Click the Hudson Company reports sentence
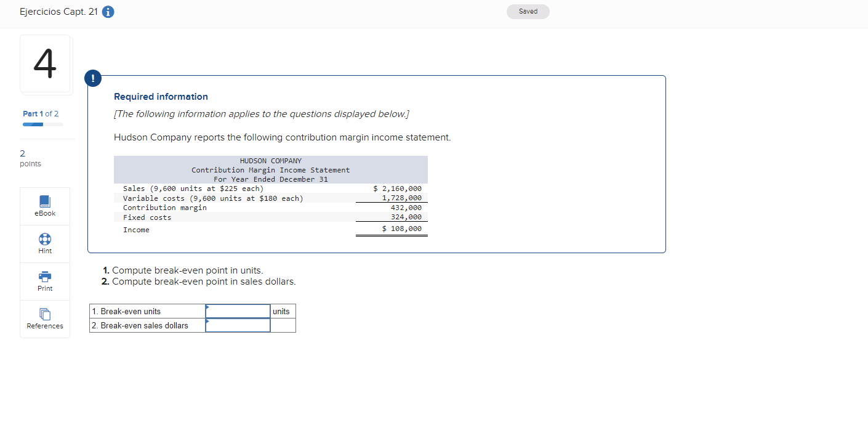 tap(283, 137)
